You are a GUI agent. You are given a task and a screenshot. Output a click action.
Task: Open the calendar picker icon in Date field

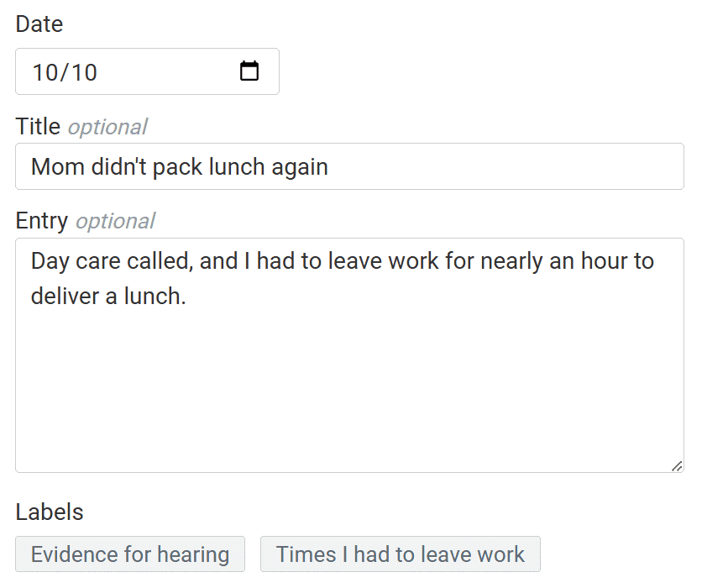pos(249,71)
